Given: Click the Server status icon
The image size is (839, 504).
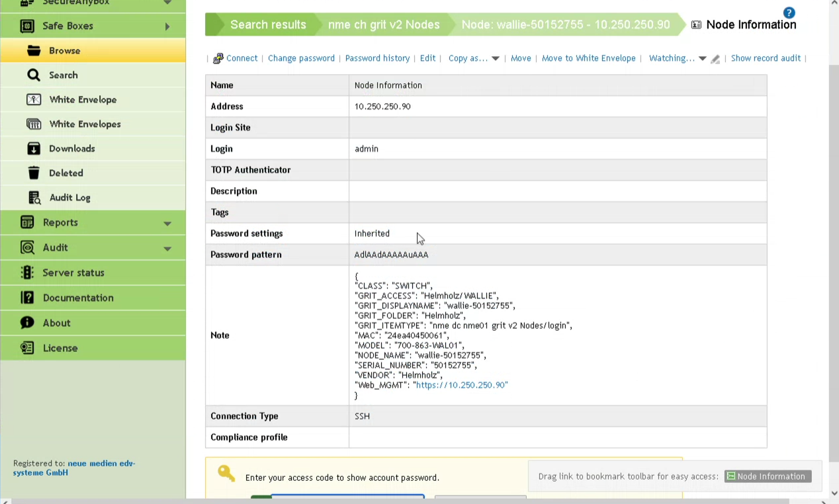Looking at the screenshot, I should (x=27, y=273).
